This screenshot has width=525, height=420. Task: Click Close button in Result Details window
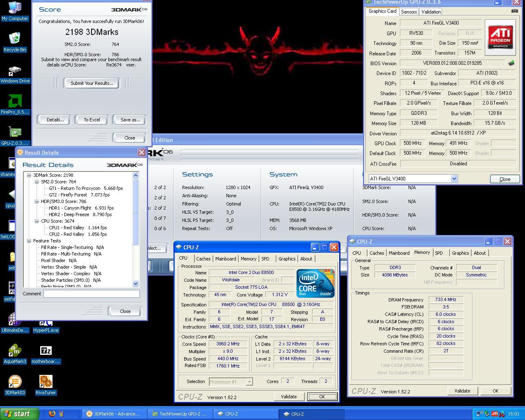click(x=125, y=311)
